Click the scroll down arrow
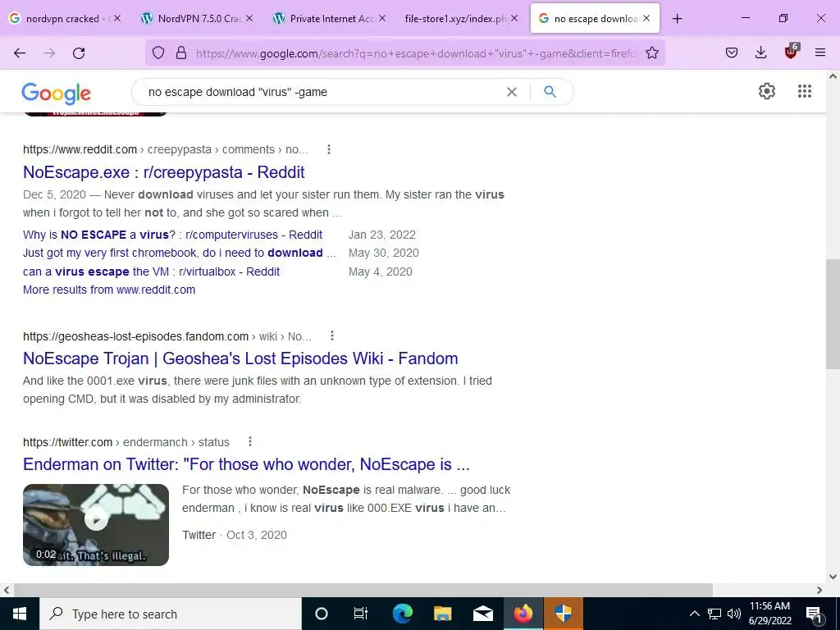840x630 pixels. pos(833,577)
